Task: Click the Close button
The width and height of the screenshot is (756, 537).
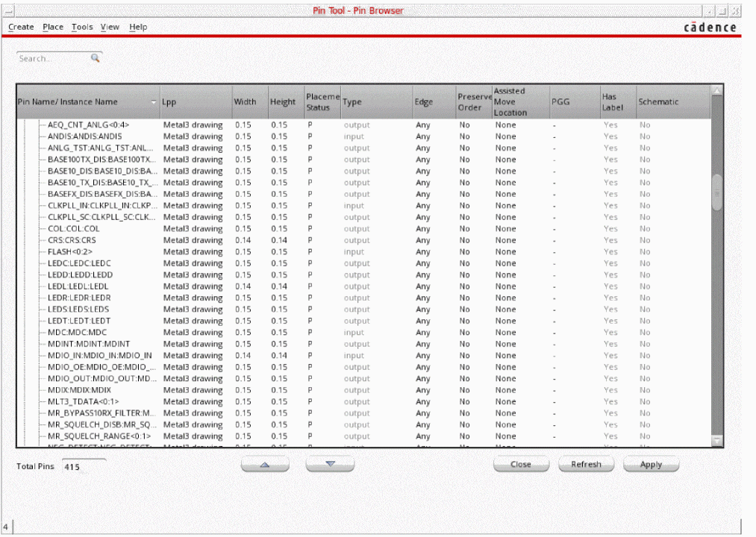Action: tap(521, 464)
